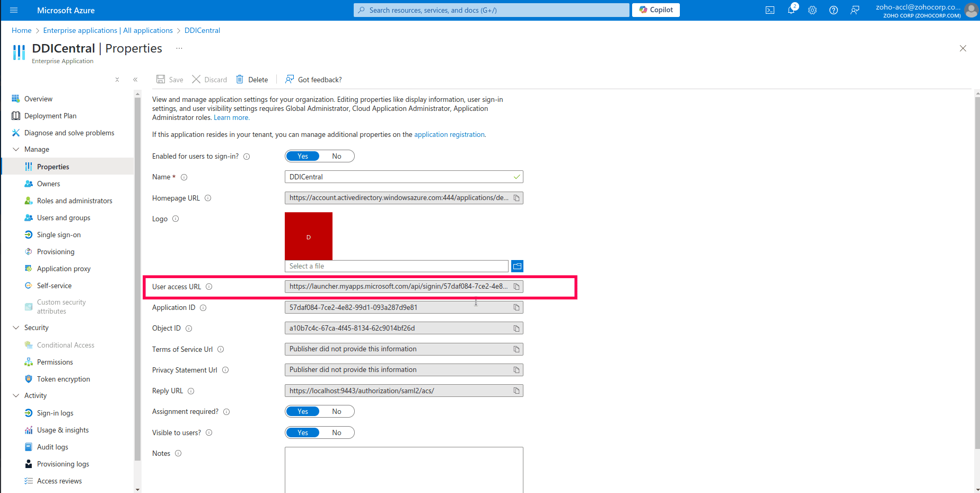Show info tooltip for Visible to users
Screen dimensions: 980x493
point(209,433)
